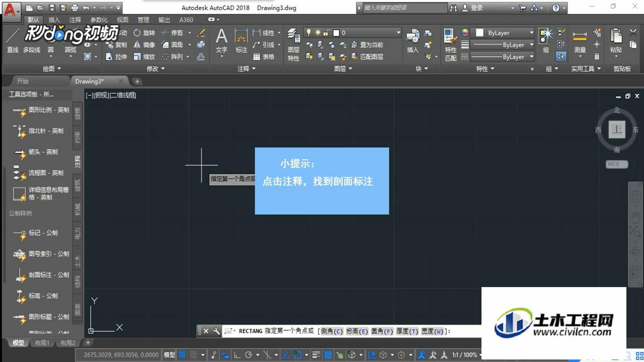Image resolution: width=644 pixels, height=362 pixels.
Task: Click the Mirror (镜像) tool
Action: coord(144,45)
